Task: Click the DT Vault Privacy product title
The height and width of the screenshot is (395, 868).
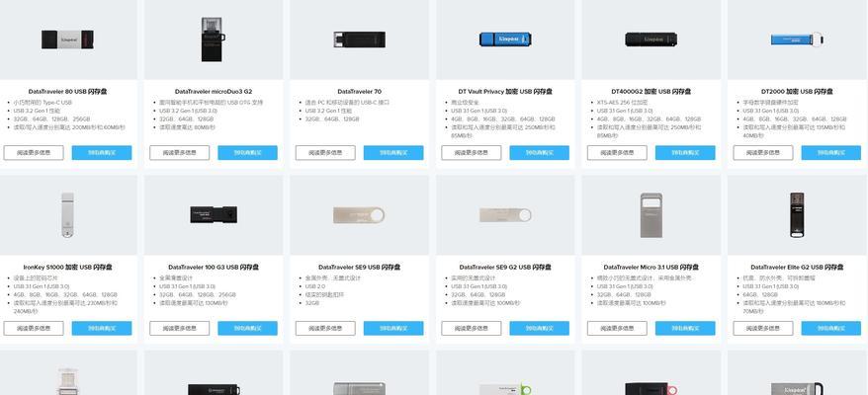Action: [505, 91]
